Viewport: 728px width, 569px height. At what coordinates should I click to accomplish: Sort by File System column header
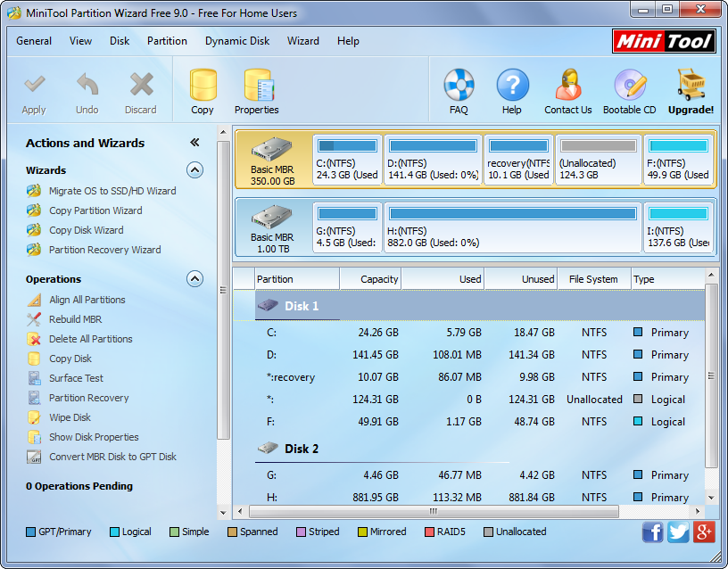(594, 279)
